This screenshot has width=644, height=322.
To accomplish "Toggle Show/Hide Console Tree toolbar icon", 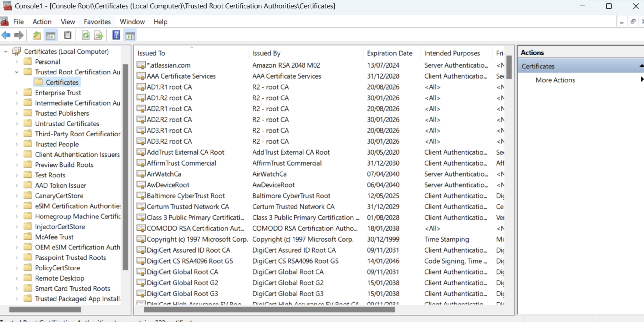I will coord(50,35).
